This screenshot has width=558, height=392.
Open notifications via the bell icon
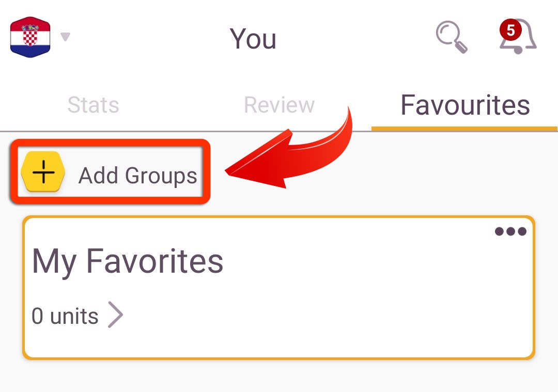[518, 37]
